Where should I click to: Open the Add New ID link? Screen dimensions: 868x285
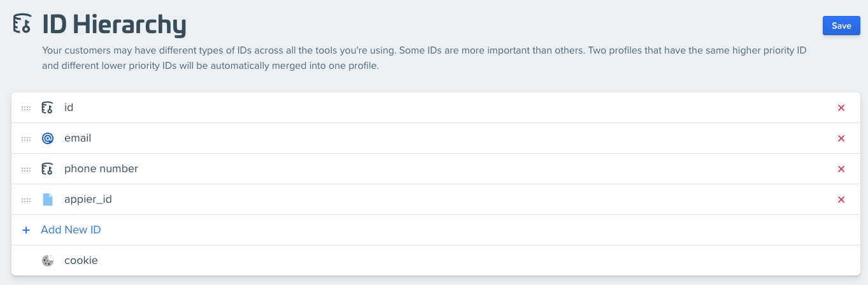pos(71,230)
